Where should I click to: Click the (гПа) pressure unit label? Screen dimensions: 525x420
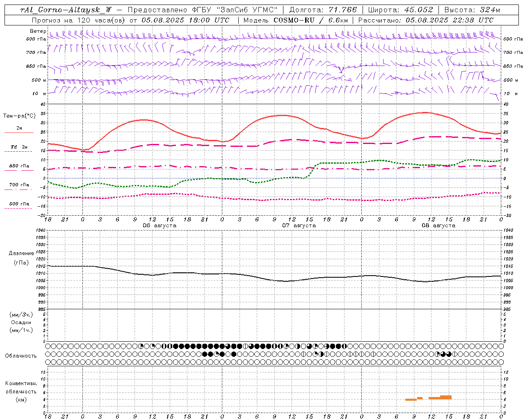pos(21,262)
